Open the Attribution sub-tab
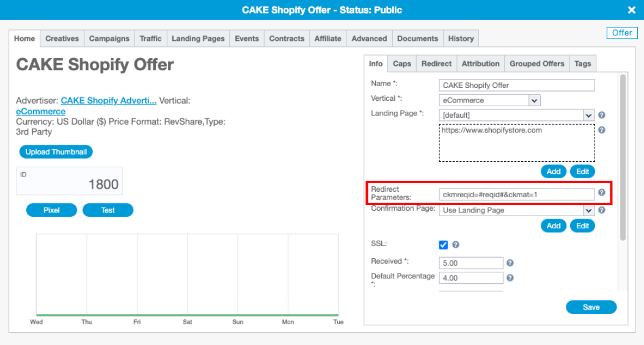Viewport: 644px width, 345px height. (x=480, y=64)
